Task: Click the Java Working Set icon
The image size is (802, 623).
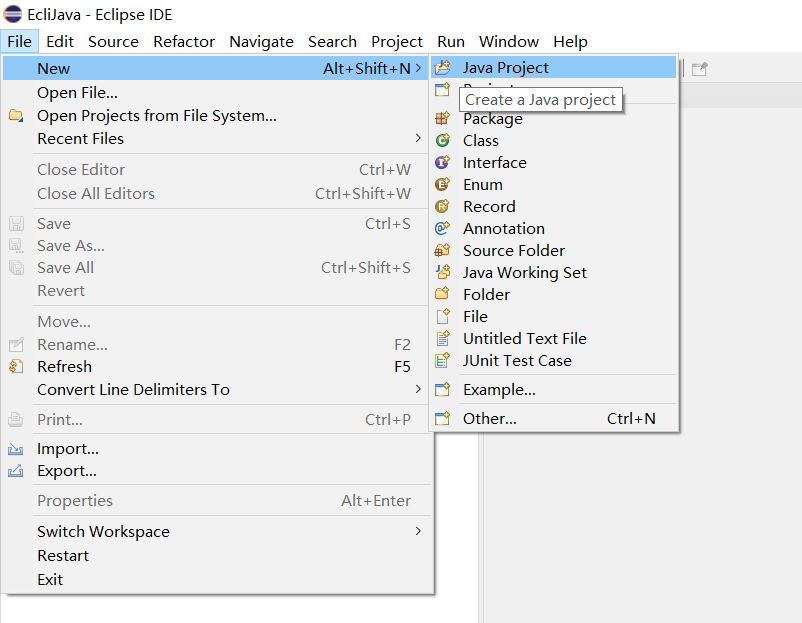Action: [442, 272]
